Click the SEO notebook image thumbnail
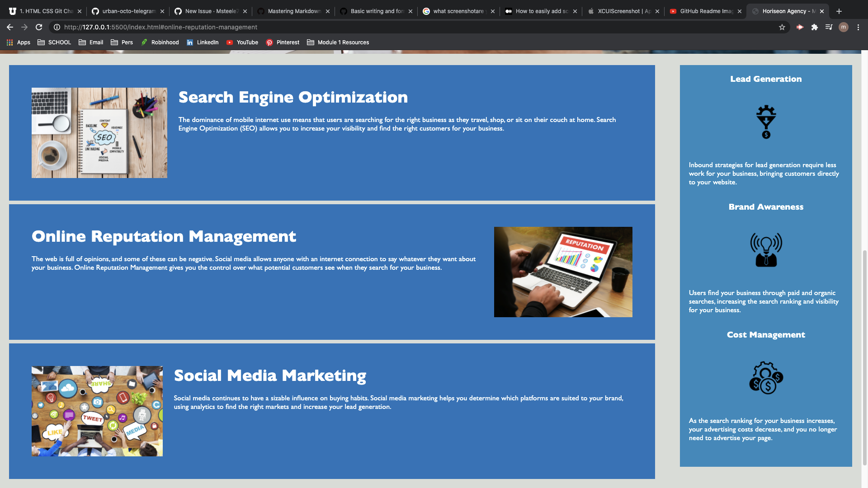Screen dimensions: 868x488 [99, 133]
